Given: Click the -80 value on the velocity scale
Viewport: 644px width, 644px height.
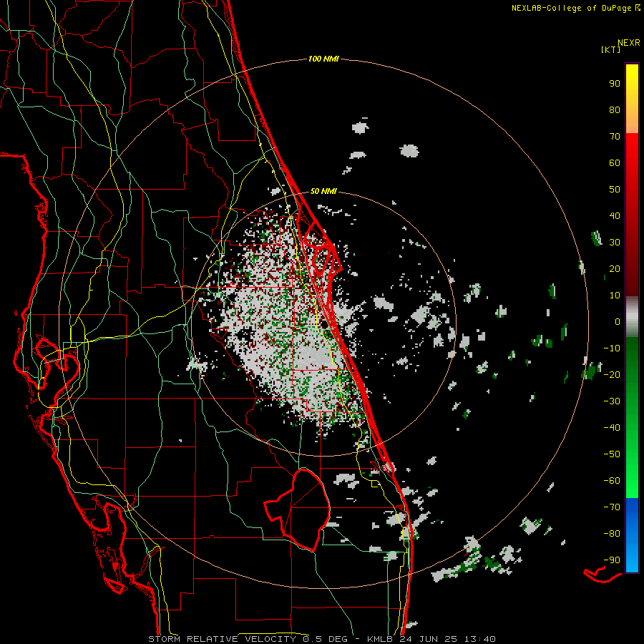Looking at the screenshot, I should pos(612,534).
